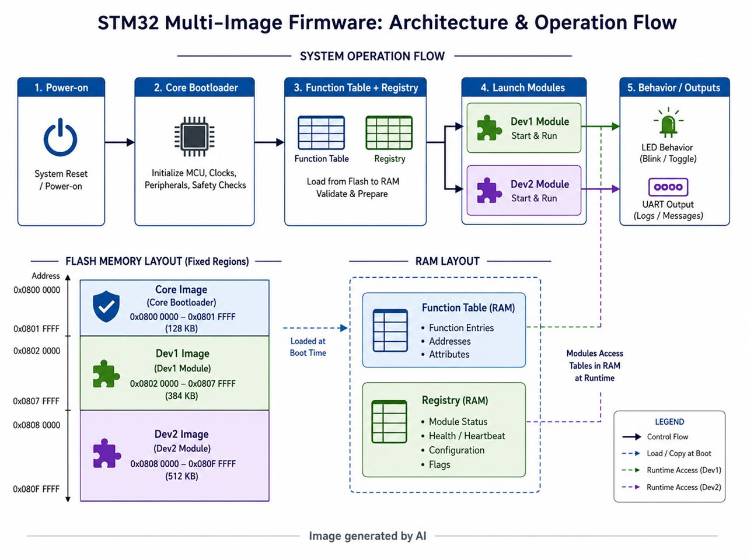Click the green LED icon above LED Behavior
Viewport: 747px width, 560px height.
[x=668, y=123]
